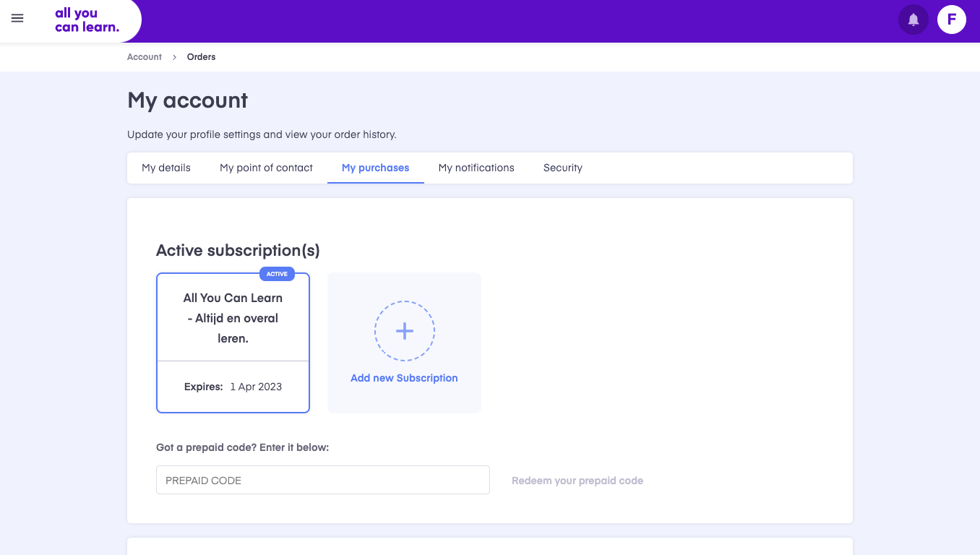Switch to My details tab
This screenshot has width=980, height=555.
click(x=166, y=168)
